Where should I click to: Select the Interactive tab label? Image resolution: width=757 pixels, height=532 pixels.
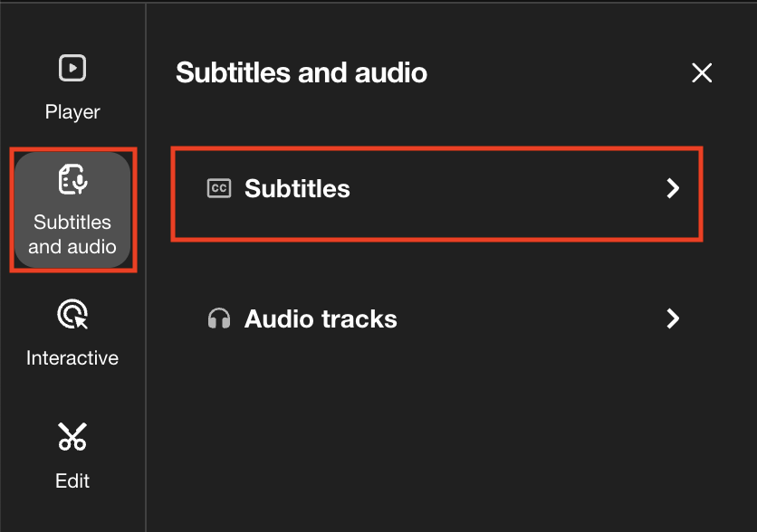coord(72,358)
